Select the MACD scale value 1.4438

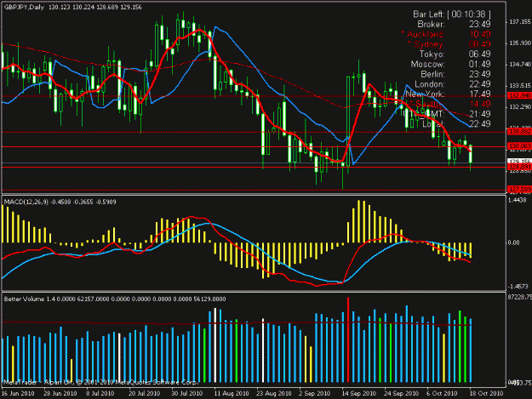pyautogui.click(x=518, y=200)
